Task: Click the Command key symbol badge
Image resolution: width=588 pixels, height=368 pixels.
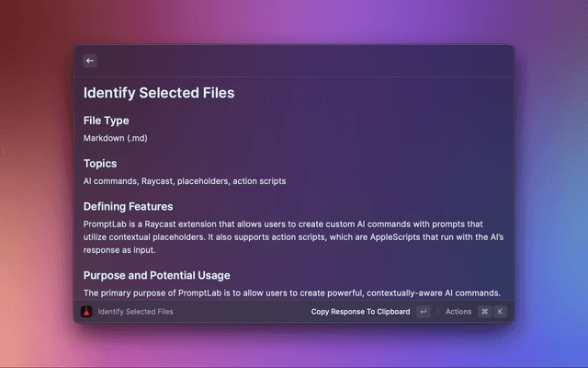Action: [x=484, y=311]
